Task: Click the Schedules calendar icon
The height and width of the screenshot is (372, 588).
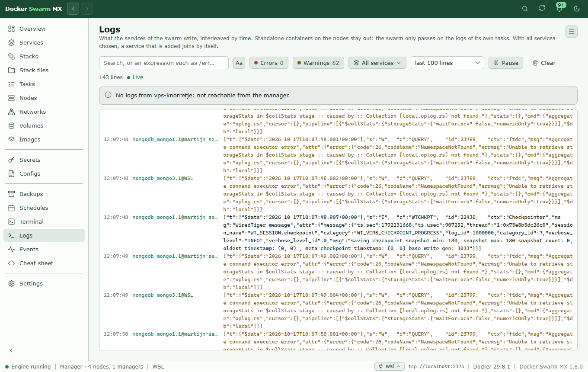Action: point(12,208)
